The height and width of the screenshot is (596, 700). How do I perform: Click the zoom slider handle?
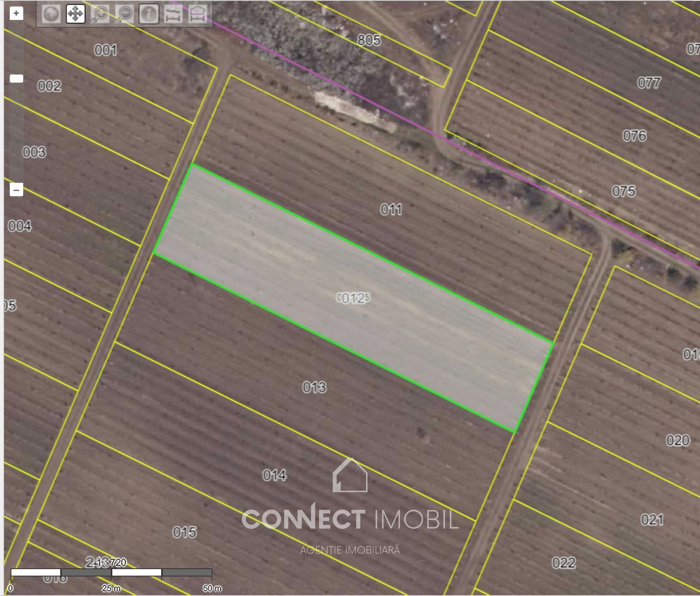(16, 79)
